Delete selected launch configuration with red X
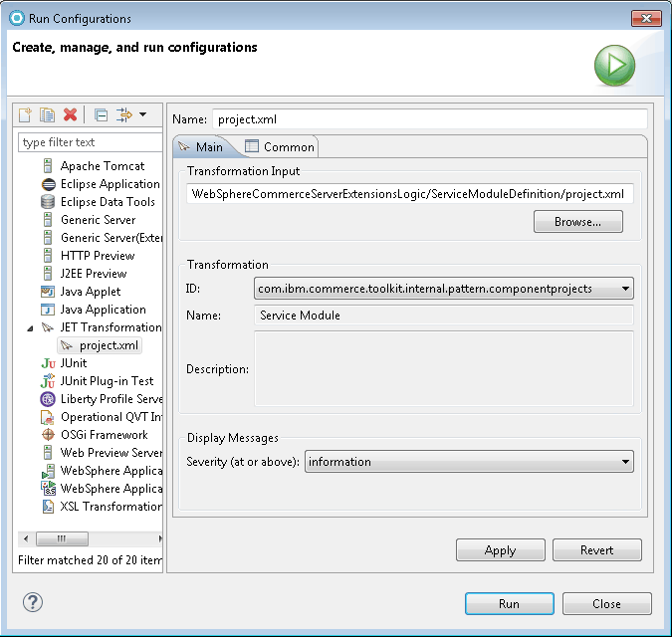 (71, 114)
